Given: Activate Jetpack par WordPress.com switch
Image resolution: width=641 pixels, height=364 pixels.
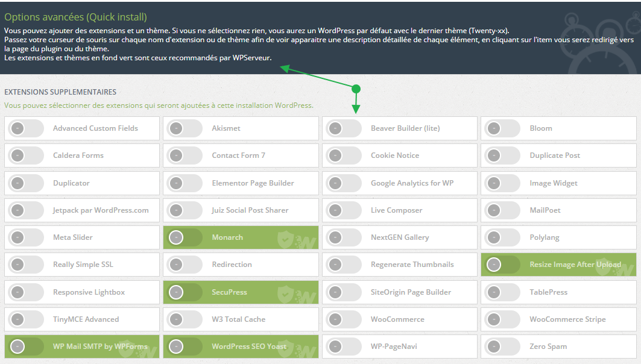Looking at the screenshot, I should click(26, 210).
